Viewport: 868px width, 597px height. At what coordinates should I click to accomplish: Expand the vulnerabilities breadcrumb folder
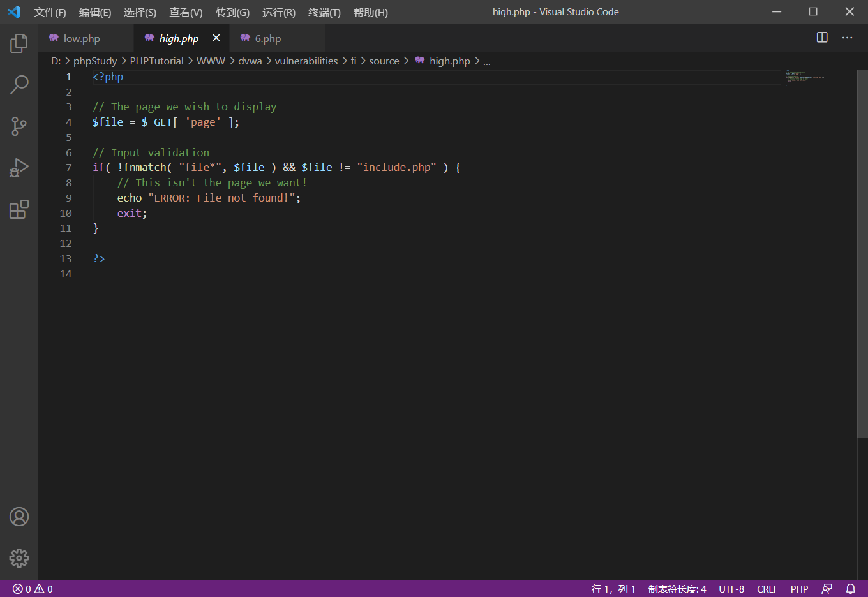(306, 61)
